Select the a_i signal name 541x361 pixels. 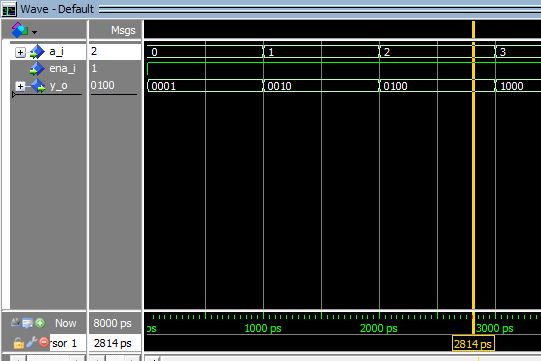[x=56, y=52]
